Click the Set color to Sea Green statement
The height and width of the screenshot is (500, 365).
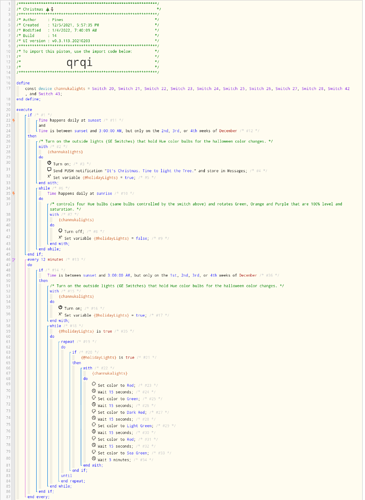tap(122, 453)
